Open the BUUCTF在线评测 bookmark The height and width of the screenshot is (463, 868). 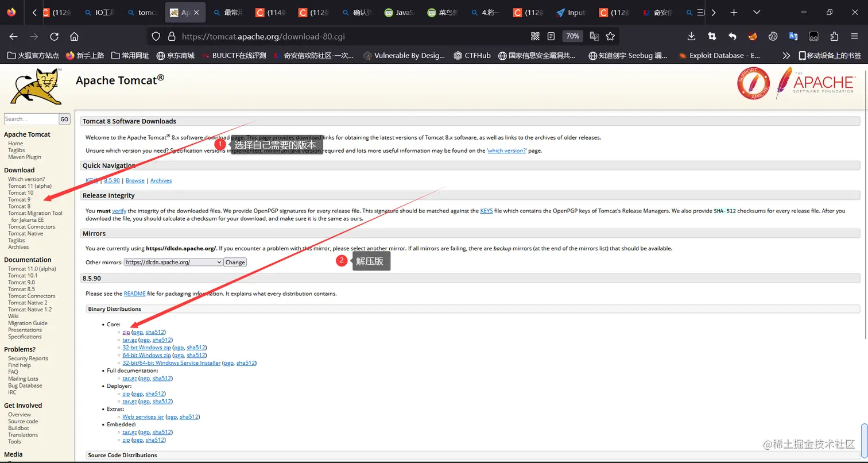234,56
